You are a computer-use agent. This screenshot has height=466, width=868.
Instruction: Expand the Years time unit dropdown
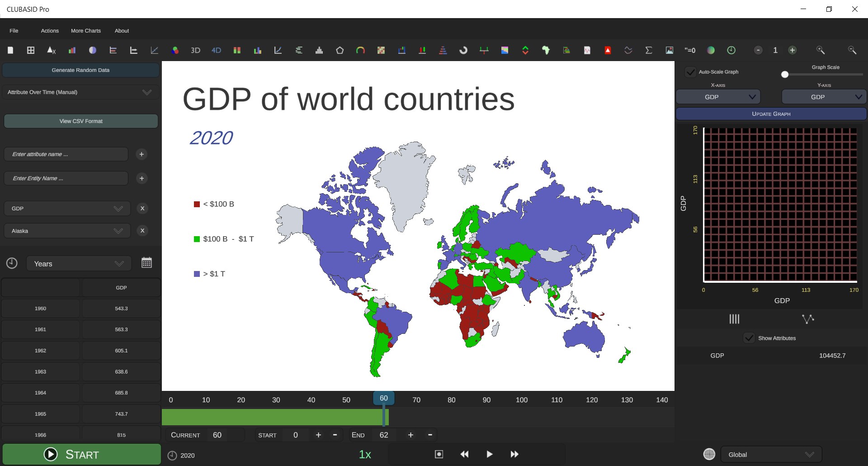(x=79, y=264)
